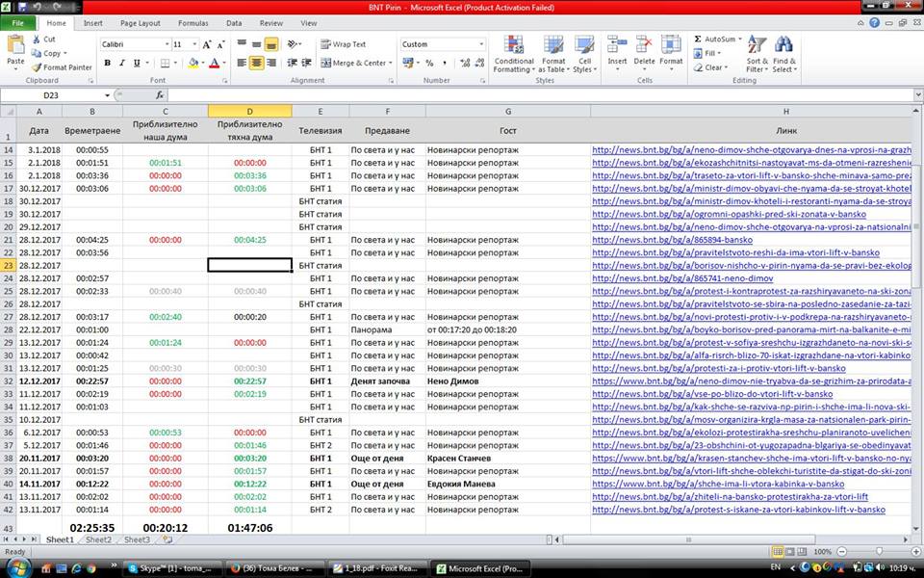Open the Sheet2 worksheet tab

(98, 540)
